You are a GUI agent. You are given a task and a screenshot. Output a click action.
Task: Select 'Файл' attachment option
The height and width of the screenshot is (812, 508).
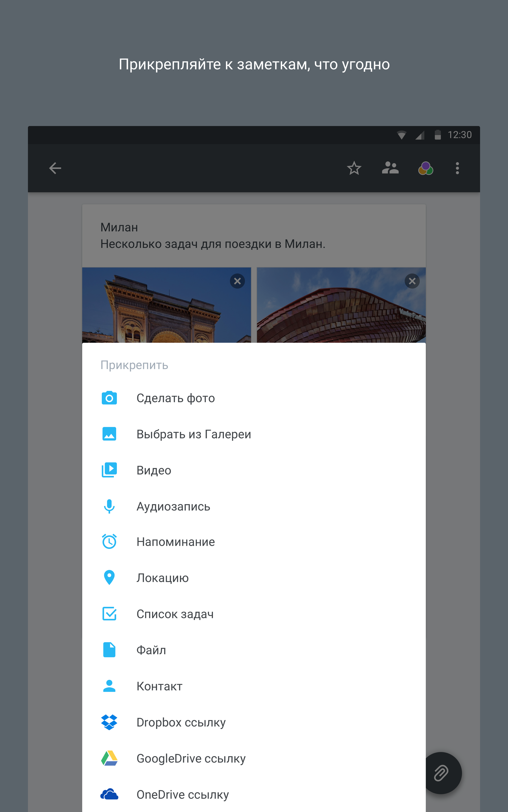click(x=254, y=650)
